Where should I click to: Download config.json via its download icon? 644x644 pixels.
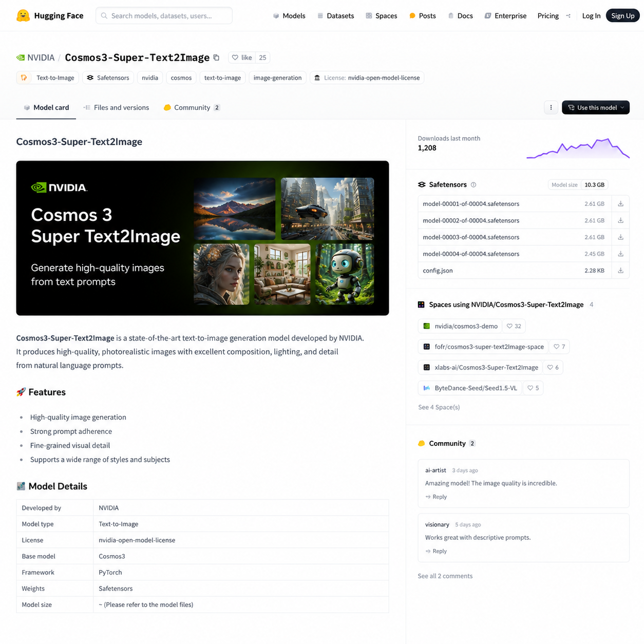pyautogui.click(x=620, y=271)
